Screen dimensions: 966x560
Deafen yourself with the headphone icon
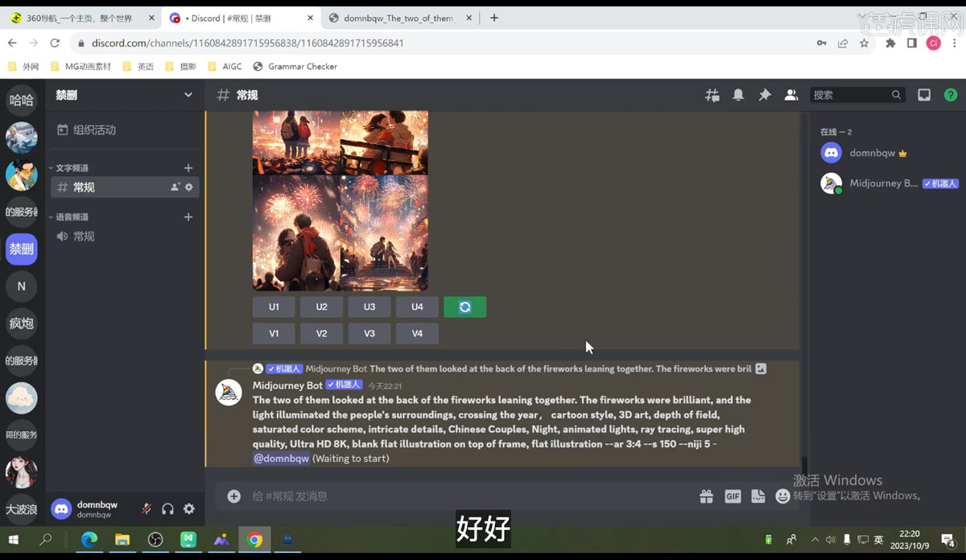coord(167,509)
